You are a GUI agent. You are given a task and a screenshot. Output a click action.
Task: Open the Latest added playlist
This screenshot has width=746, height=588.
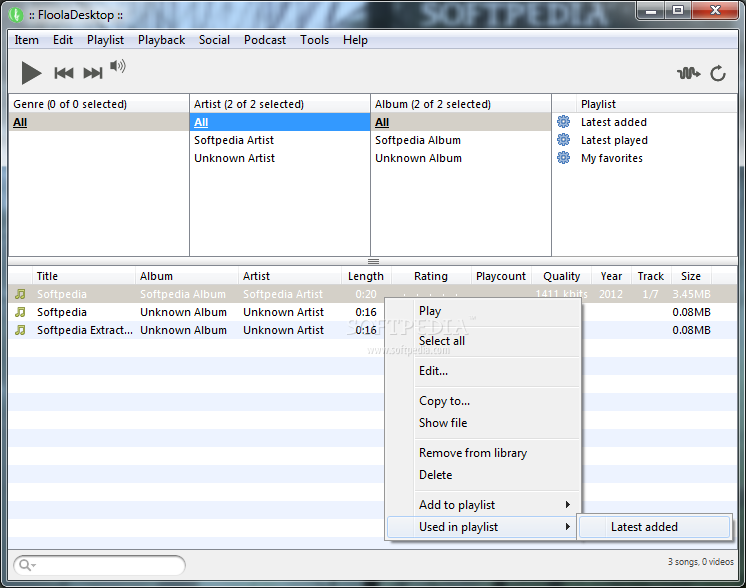[613, 122]
